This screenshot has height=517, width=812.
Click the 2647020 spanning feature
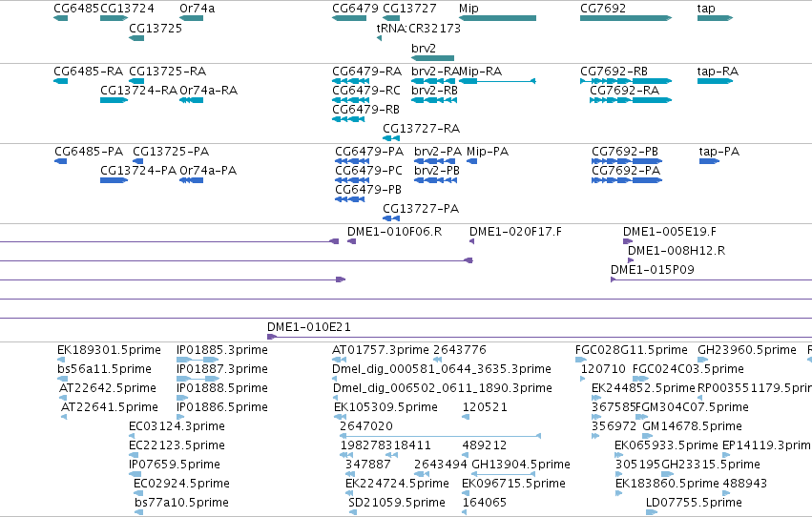tap(440, 436)
